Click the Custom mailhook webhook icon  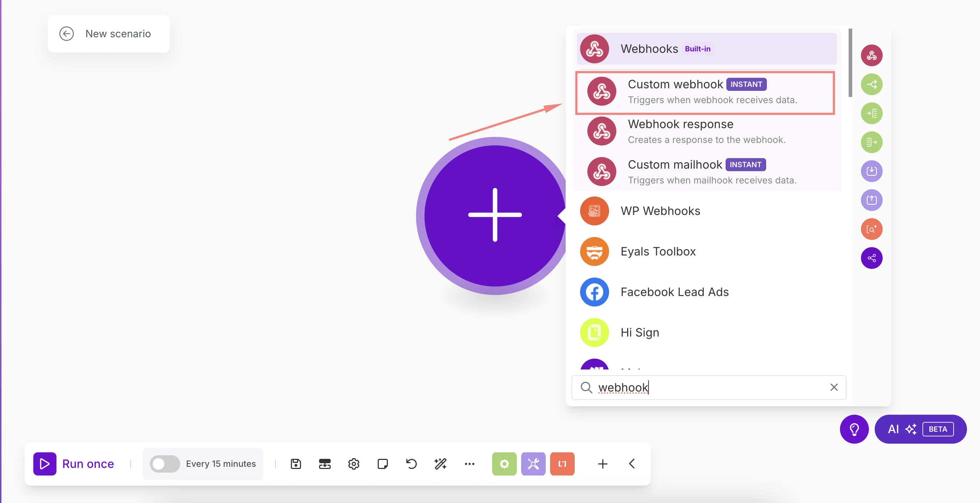point(601,172)
